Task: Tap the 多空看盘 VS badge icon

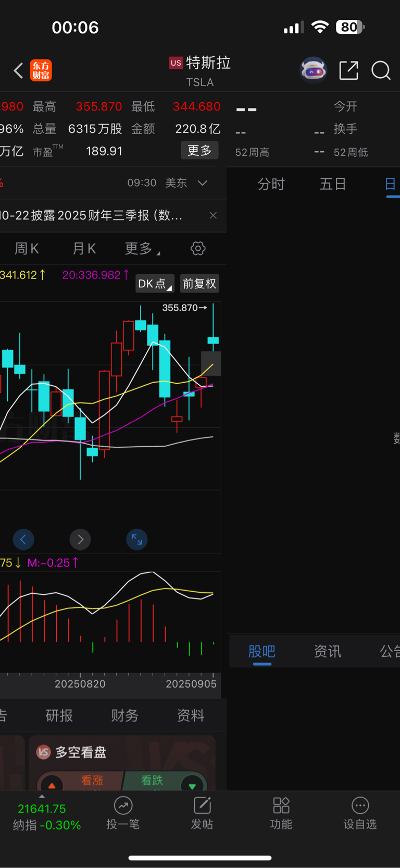Action: coord(44,752)
